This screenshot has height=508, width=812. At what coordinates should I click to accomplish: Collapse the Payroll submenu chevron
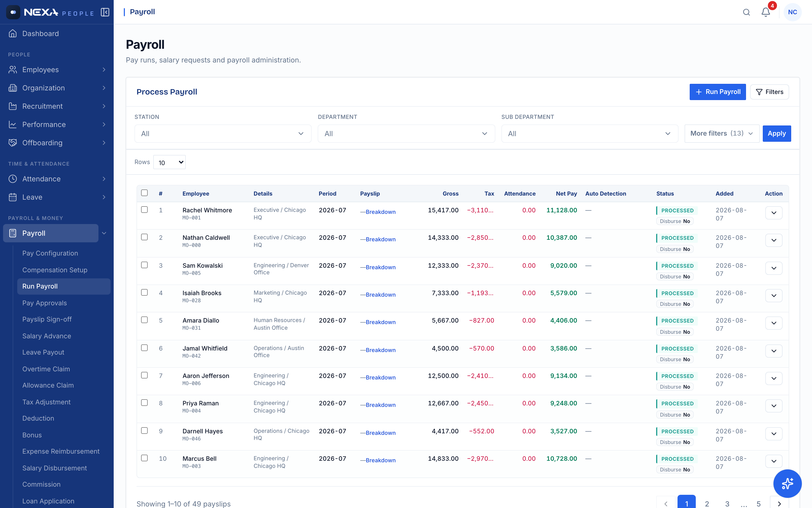click(104, 233)
